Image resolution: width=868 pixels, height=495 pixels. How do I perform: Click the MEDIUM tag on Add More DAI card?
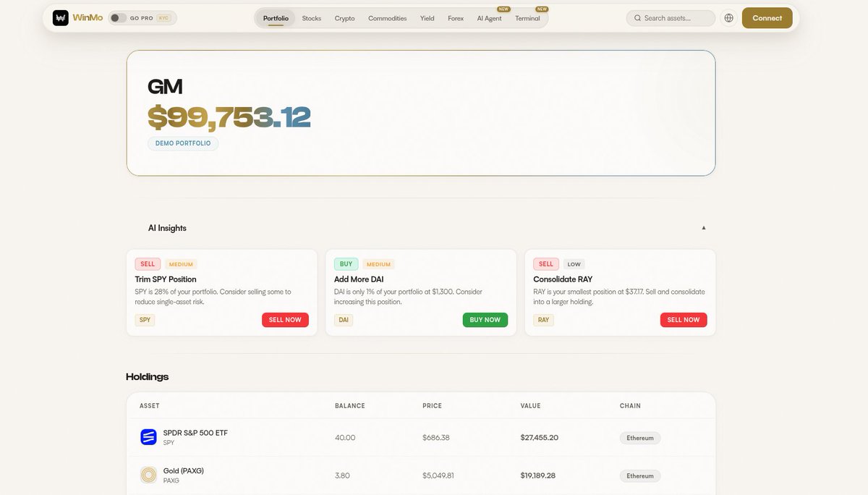click(378, 264)
